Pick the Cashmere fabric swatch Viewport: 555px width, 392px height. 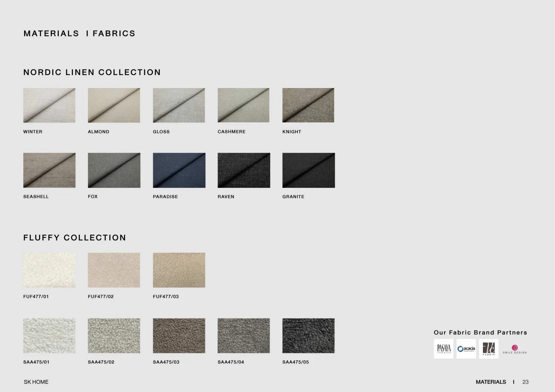click(243, 105)
